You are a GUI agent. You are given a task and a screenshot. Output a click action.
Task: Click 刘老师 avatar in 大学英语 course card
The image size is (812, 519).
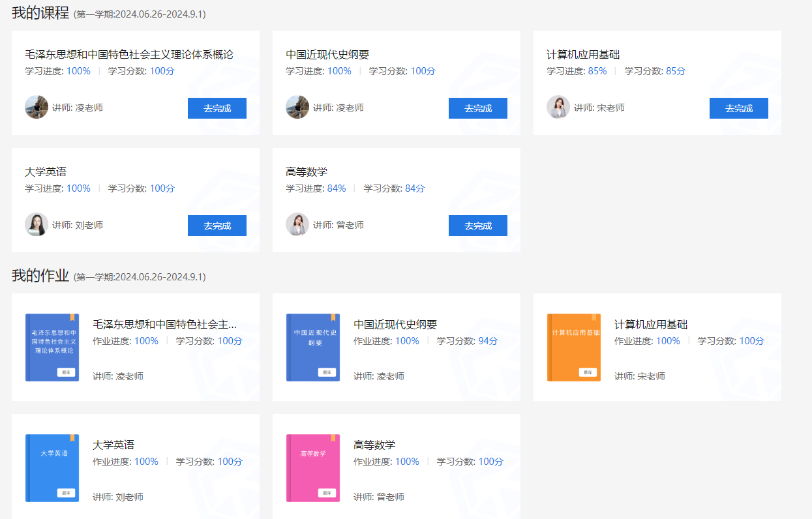(37, 224)
